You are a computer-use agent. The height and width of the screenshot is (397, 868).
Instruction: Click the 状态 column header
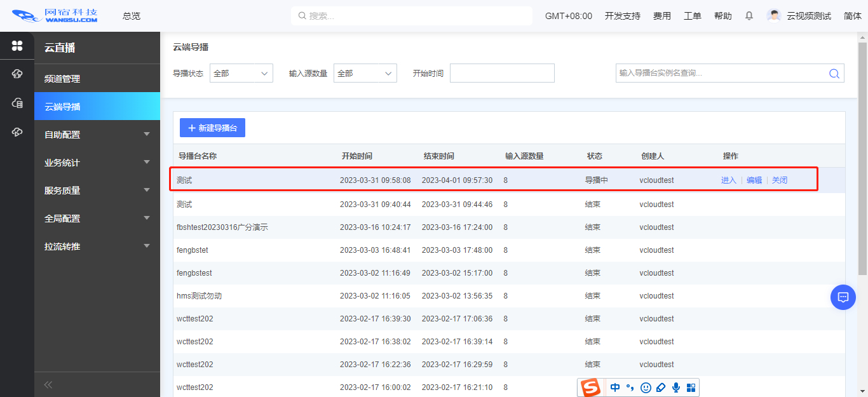[x=595, y=156]
